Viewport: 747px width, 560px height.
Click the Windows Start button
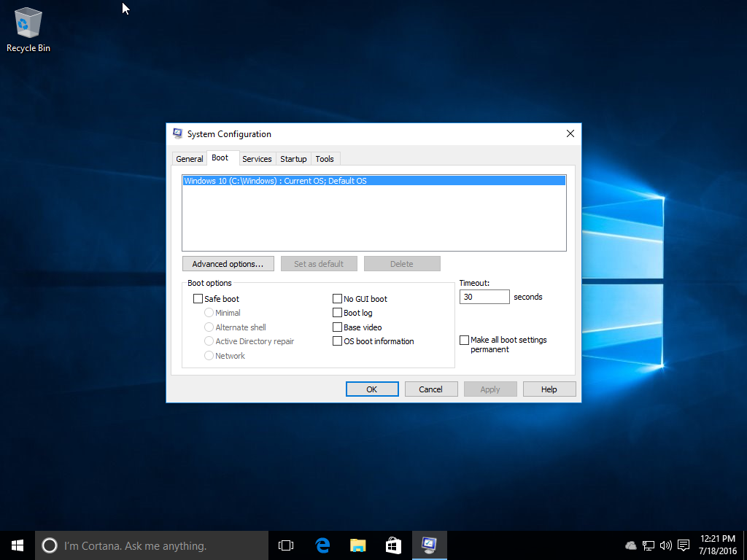(18, 545)
